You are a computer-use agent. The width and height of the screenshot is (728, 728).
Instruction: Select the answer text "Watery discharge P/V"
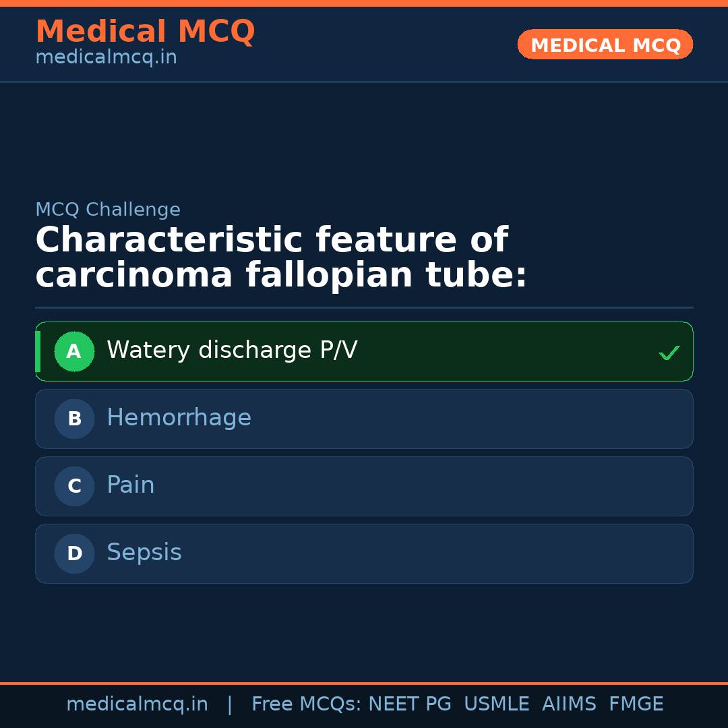[x=232, y=351]
